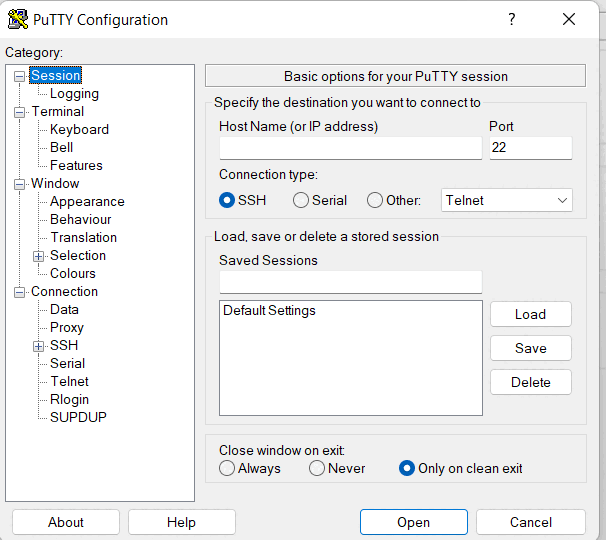Choose Never for close window on exit
This screenshot has height=540, width=606.
pyautogui.click(x=317, y=468)
